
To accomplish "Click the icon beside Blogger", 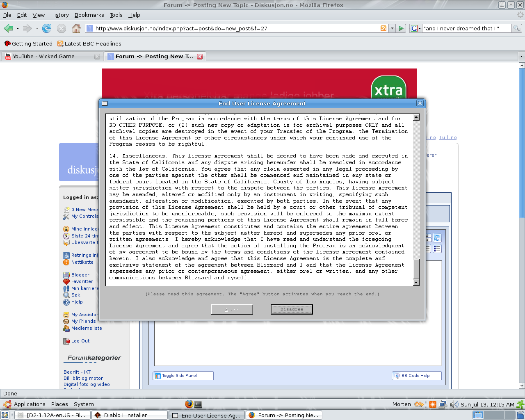I will tap(66, 275).
